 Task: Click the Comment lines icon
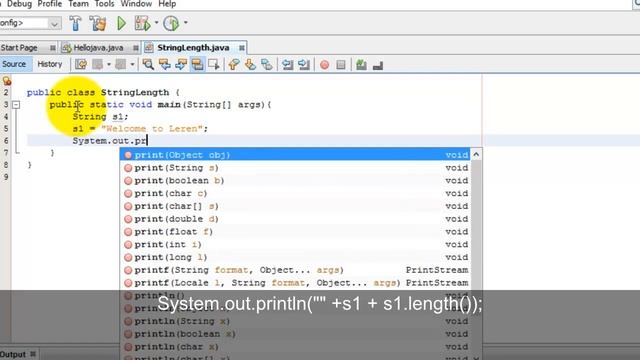point(361,64)
